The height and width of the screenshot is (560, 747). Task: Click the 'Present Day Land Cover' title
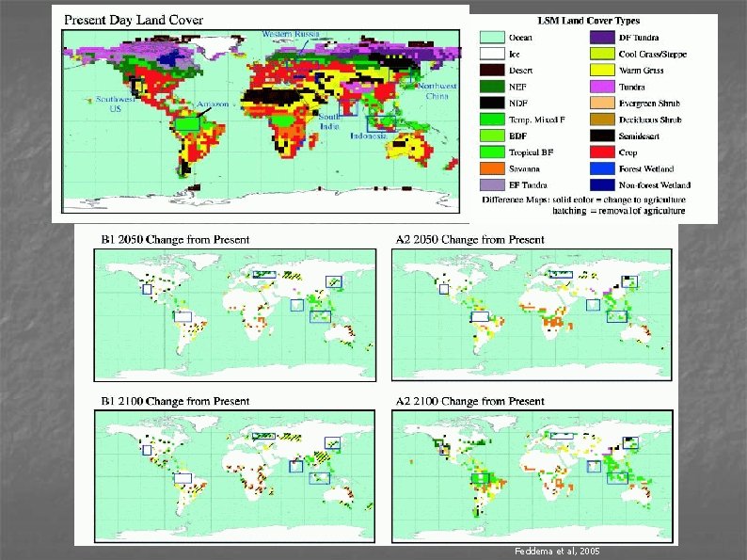[134, 20]
